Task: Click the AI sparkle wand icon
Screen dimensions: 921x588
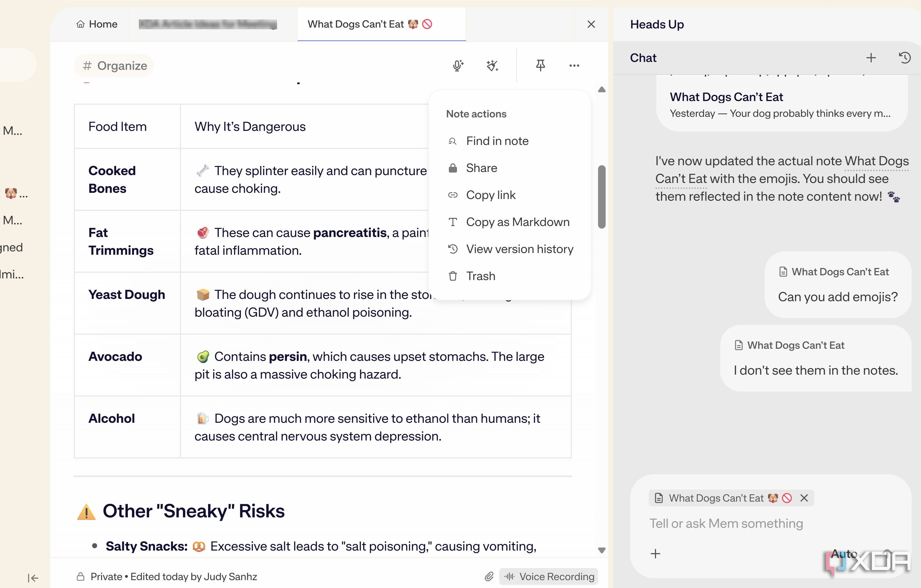Action: click(492, 66)
